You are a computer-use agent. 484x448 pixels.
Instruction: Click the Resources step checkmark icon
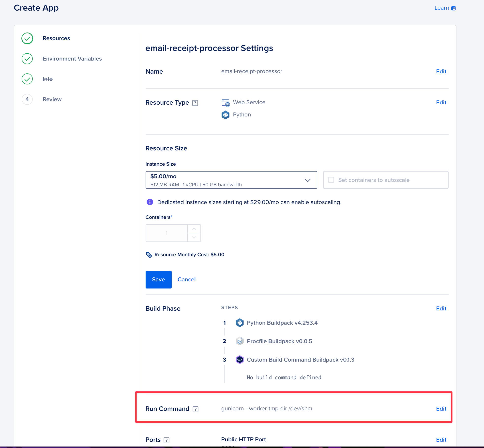[x=27, y=38]
